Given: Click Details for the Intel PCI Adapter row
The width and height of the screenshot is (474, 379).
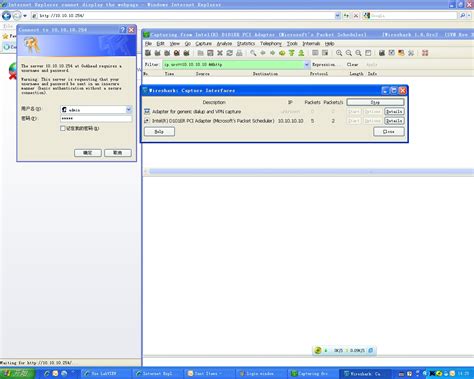Looking at the screenshot, I should (394, 121).
